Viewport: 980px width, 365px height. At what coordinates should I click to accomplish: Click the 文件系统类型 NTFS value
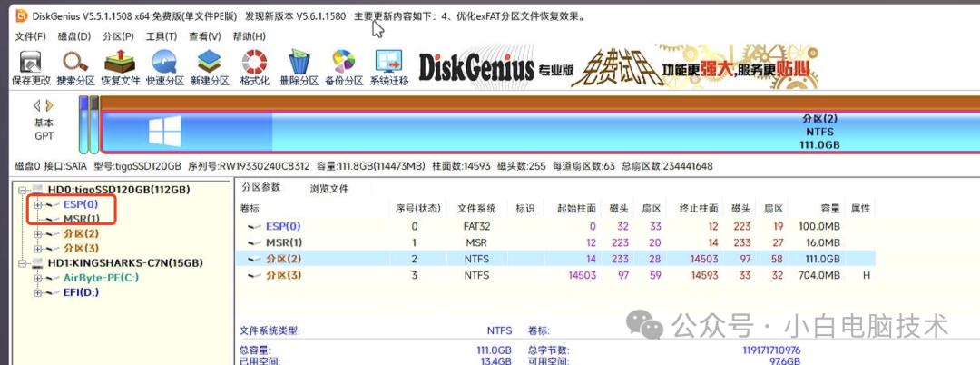click(x=499, y=330)
